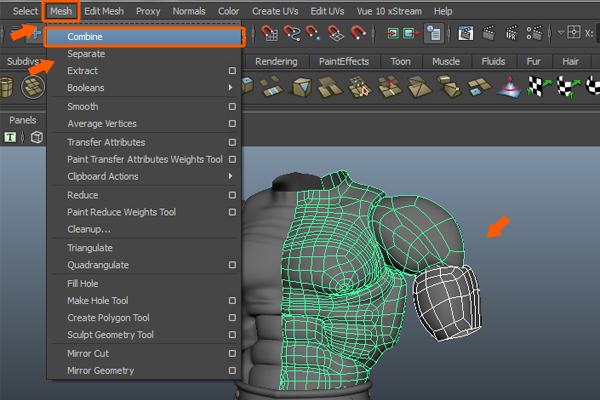The image size is (600, 400).
Task: Click the cube icon below Panels
Action: point(37,137)
